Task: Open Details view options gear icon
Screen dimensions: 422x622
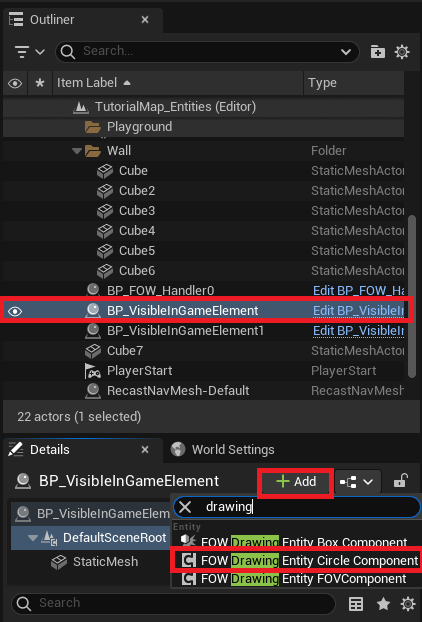Action: [x=408, y=604]
